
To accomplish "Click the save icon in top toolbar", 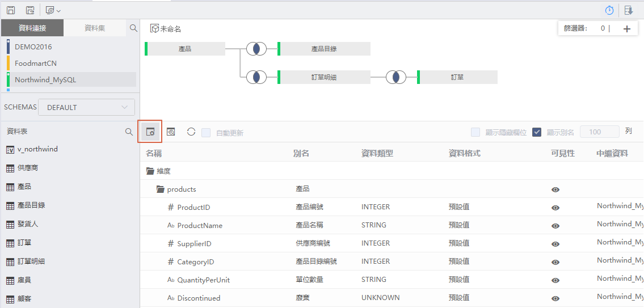I will pyautogui.click(x=11, y=10).
